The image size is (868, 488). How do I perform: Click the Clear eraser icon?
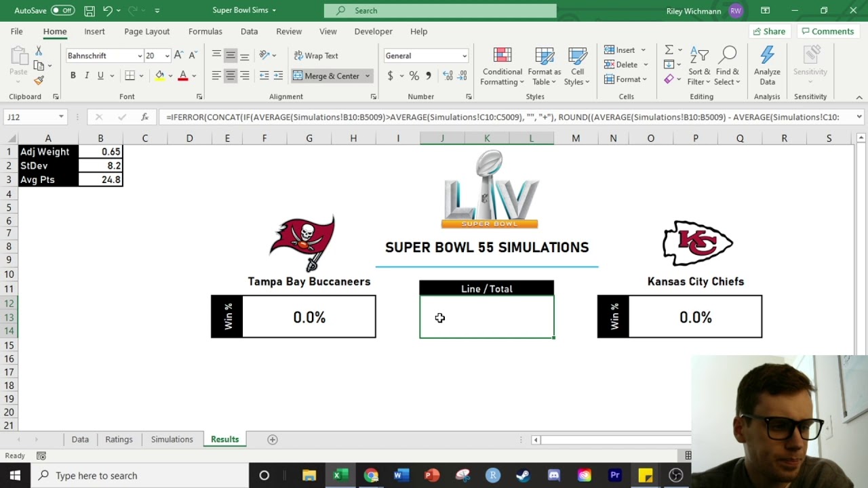[669, 79]
